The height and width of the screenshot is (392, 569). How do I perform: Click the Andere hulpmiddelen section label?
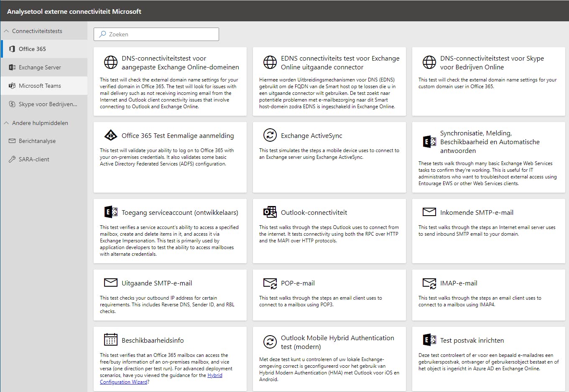pyautogui.click(x=40, y=123)
